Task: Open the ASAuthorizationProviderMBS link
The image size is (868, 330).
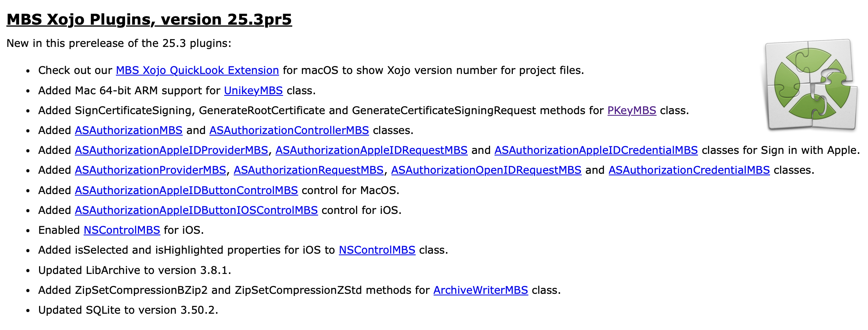Action: pos(151,170)
